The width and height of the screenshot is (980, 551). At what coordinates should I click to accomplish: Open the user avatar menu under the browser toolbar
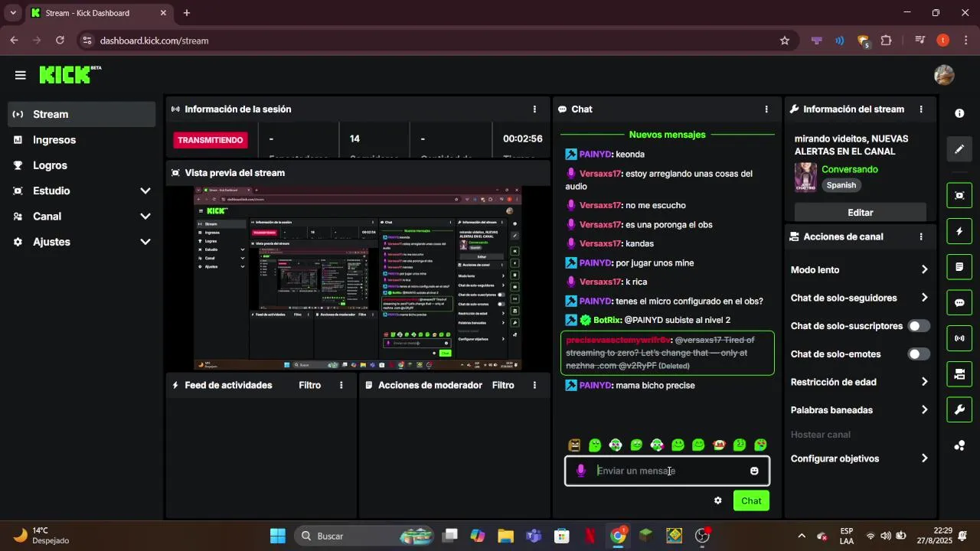(x=944, y=75)
